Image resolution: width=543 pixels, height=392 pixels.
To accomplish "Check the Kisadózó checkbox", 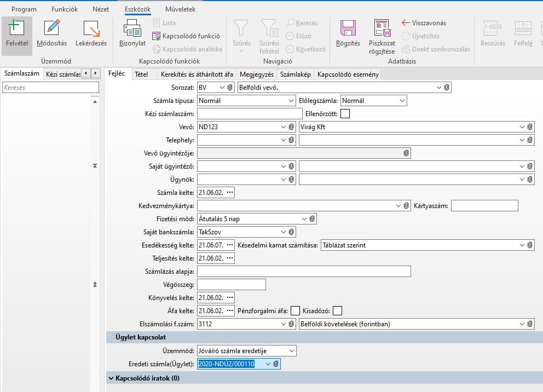I will 337,311.
